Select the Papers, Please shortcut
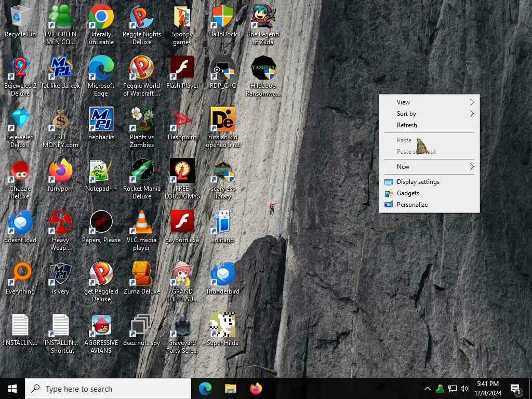Image resolution: width=532 pixels, height=399 pixels. pos(101,228)
